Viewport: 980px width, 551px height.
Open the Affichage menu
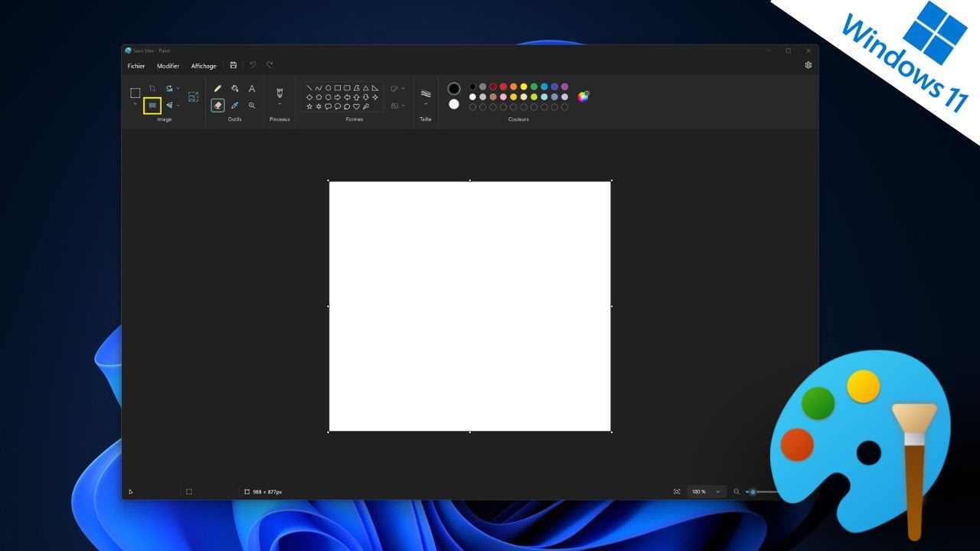[x=204, y=66]
